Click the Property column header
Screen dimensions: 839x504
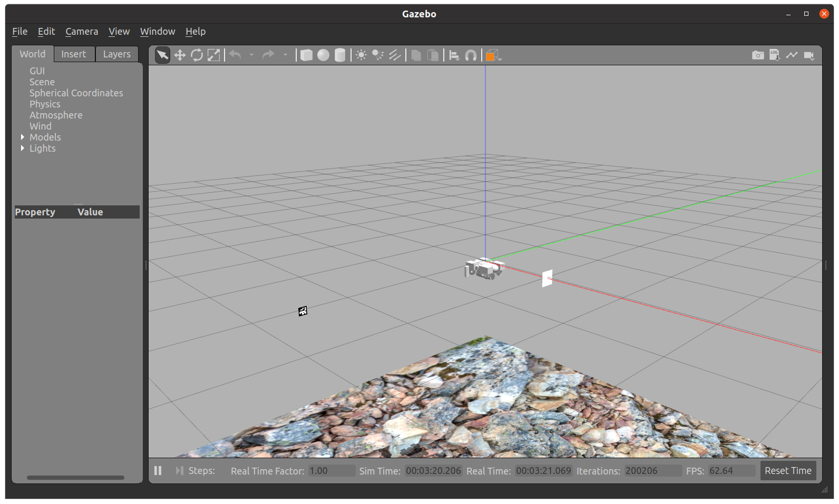coord(35,212)
